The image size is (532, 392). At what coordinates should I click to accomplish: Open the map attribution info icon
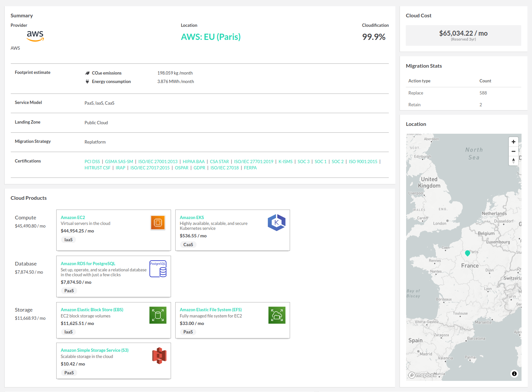click(x=514, y=374)
